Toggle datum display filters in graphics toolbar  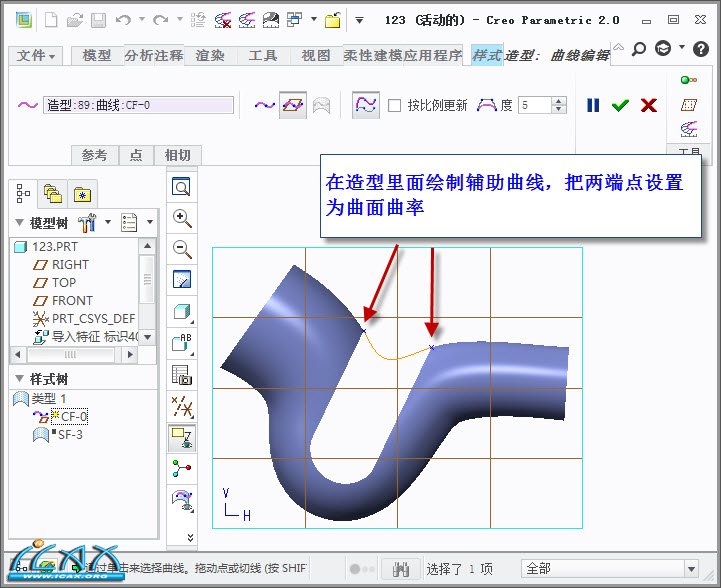[x=182, y=405]
